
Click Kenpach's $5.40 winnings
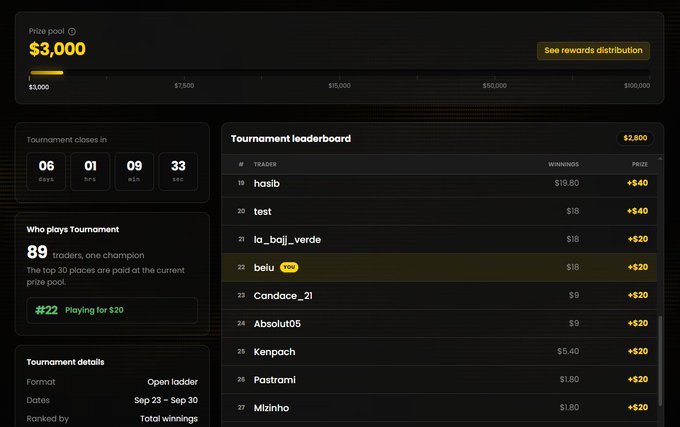568,351
